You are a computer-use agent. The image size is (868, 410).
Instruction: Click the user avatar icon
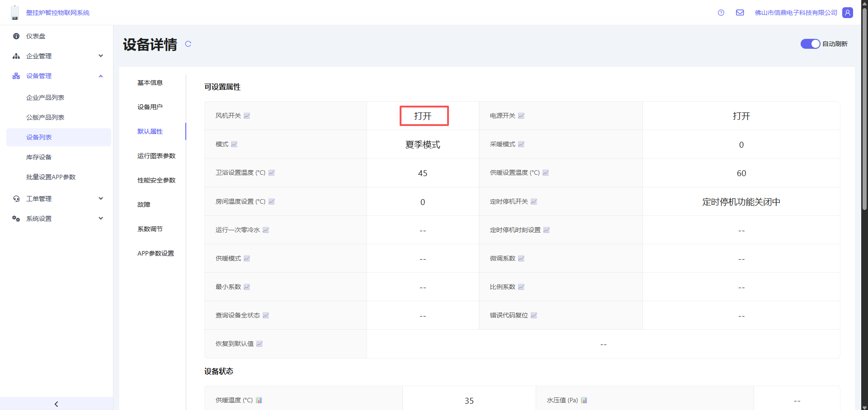coord(848,13)
